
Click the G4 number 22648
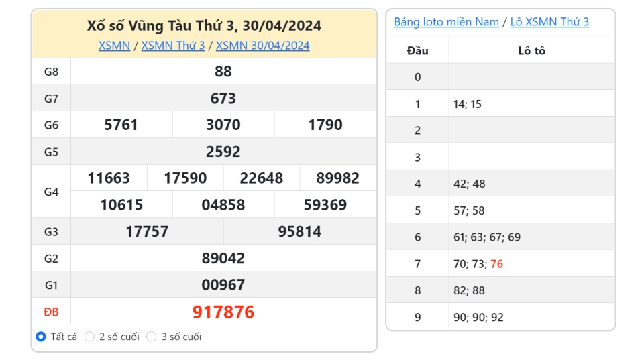pos(262,178)
